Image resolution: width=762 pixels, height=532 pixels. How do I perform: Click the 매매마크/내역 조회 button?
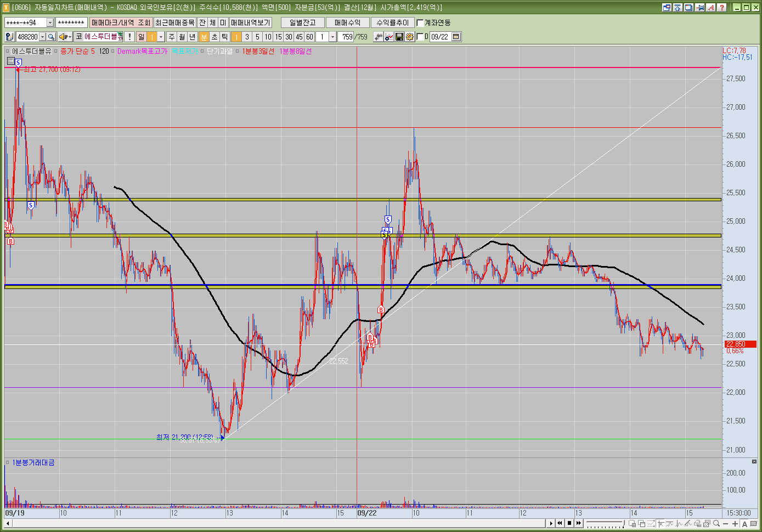(x=121, y=22)
